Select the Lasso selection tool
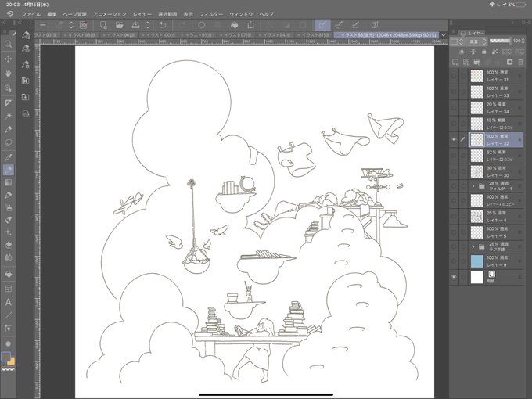This screenshot has height=399, width=532. 8,142
